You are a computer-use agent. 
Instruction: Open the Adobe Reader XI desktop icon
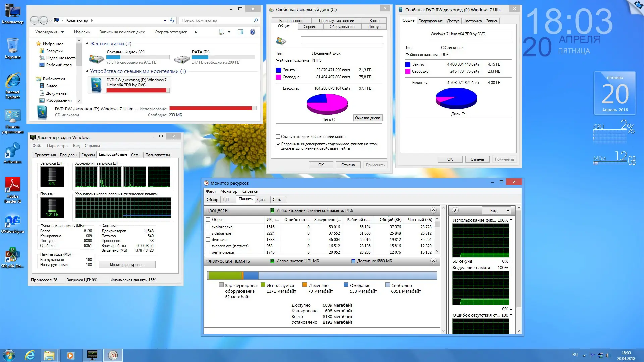(x=12, y=185)
